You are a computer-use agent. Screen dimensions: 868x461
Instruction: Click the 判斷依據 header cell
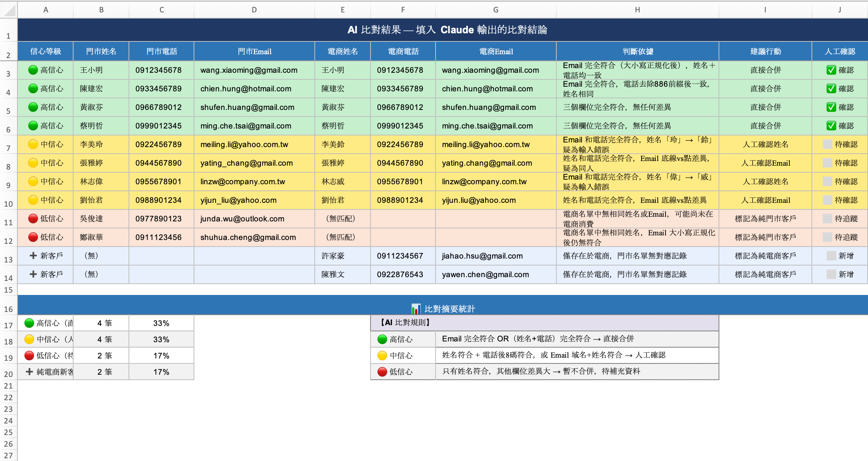[x=638, y=51]
